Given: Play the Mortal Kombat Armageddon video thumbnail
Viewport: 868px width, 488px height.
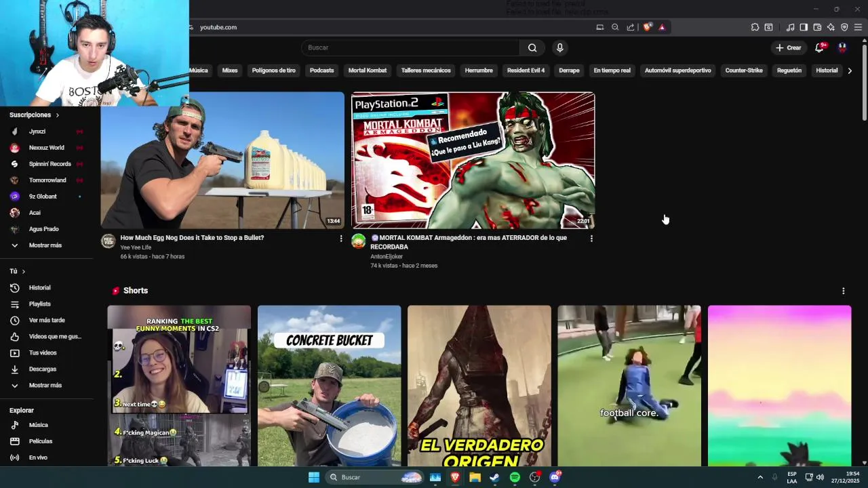Looking at the screenshot, I should coord(473,161).
